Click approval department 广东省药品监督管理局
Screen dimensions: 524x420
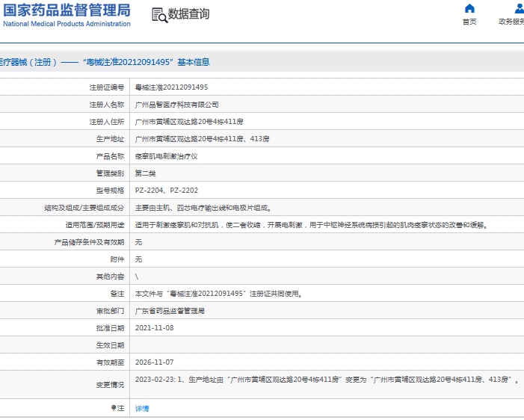tap(170, 311)
